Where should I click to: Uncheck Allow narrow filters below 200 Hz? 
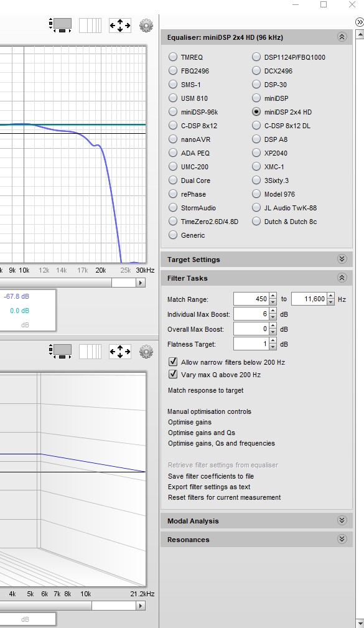[173, 362]
